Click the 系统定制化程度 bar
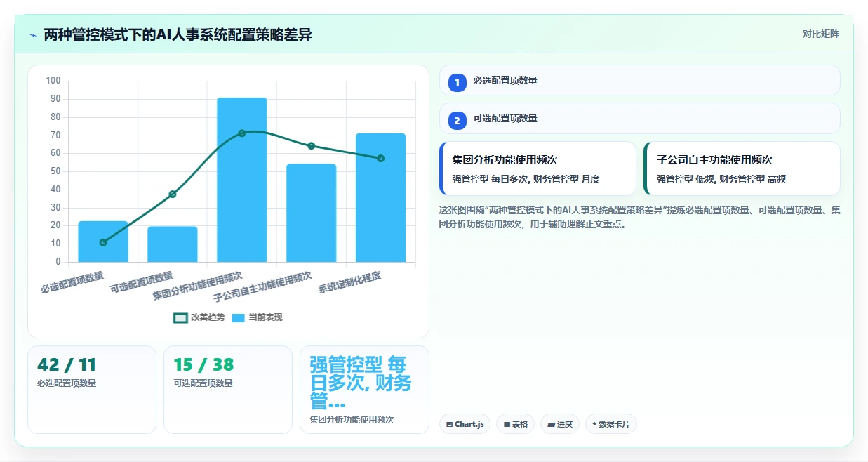 pyautogui.click(x=381, y=198)
